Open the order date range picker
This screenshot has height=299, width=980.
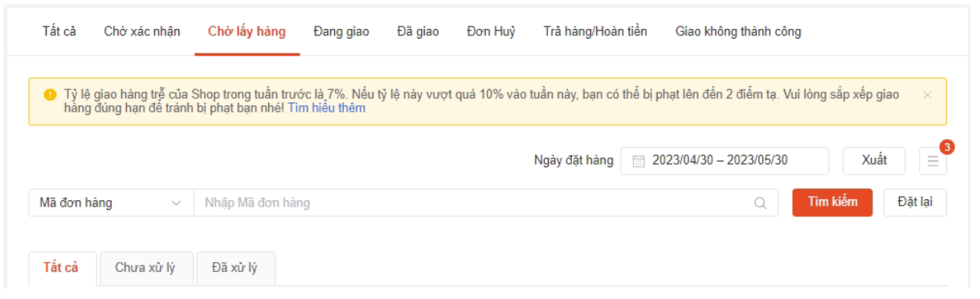725,161
